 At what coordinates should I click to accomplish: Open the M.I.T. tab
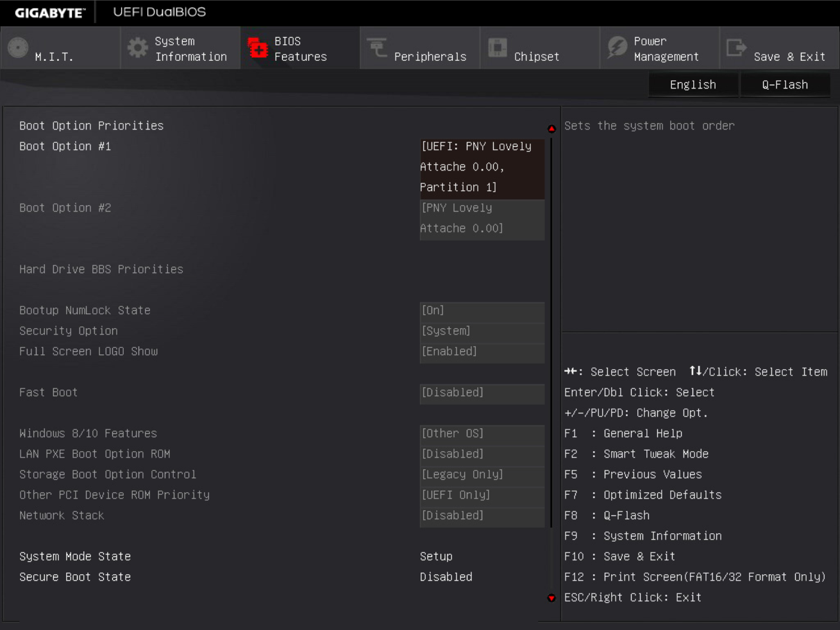pyautogui.click(x=60, y=48)
